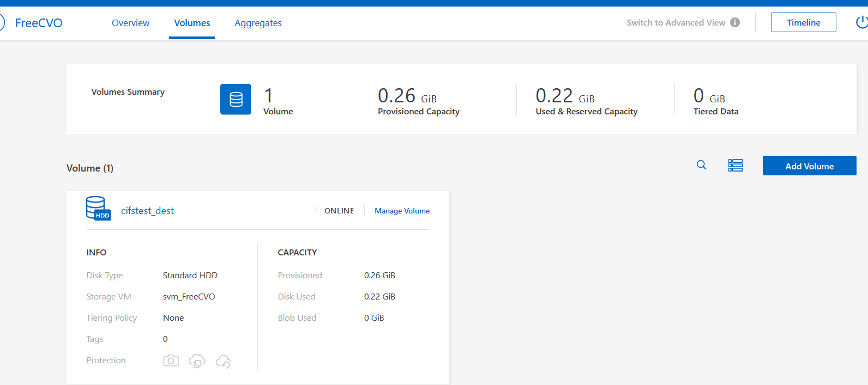Click the ONLINE status text
The image size is (868, 385).
[339, 211]
